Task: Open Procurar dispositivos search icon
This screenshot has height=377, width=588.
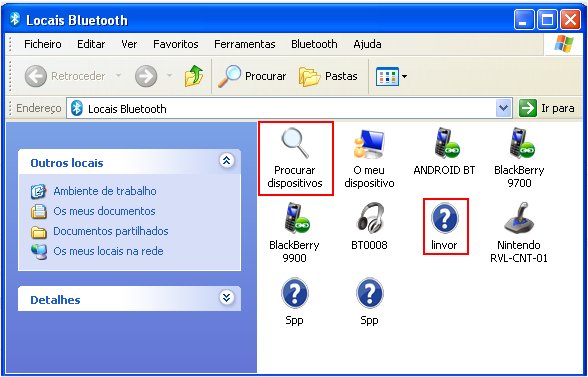Action: coord(295,143)
